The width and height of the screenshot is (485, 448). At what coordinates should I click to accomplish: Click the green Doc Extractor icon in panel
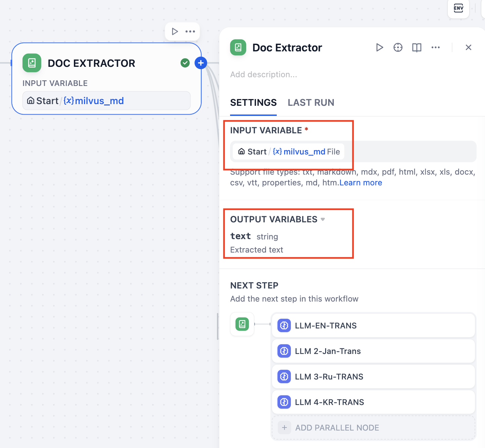238,48
